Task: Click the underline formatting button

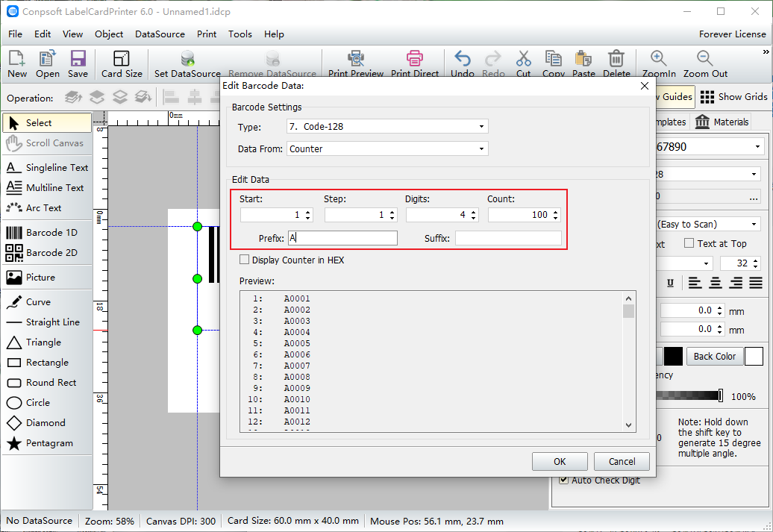Action: (670, 283)
